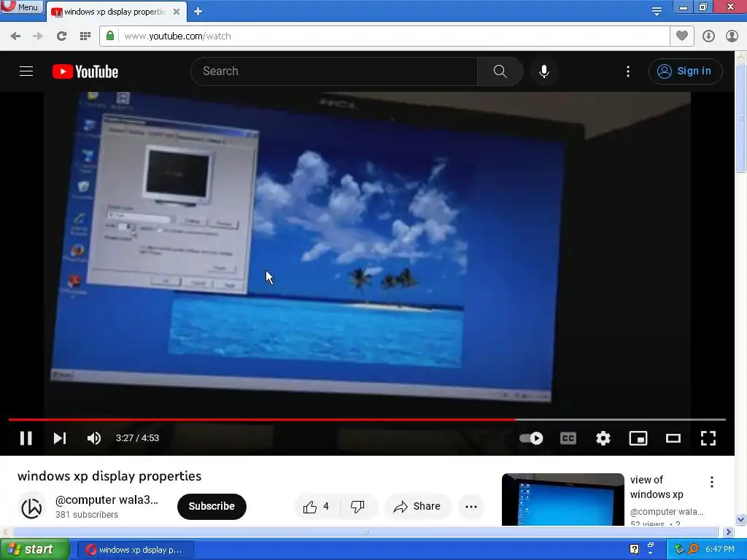The image size is (747, 560).
Task: Open more actions ellipsis button
Action: pos(471,506)
